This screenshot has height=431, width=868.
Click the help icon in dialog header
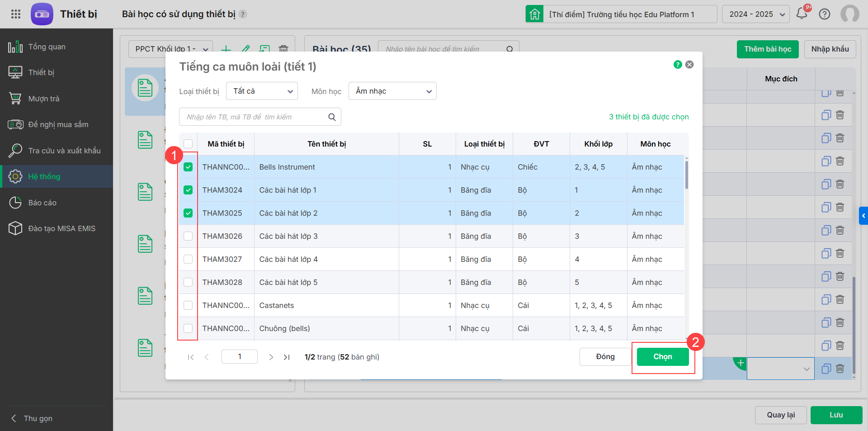[x=677, y=65]
